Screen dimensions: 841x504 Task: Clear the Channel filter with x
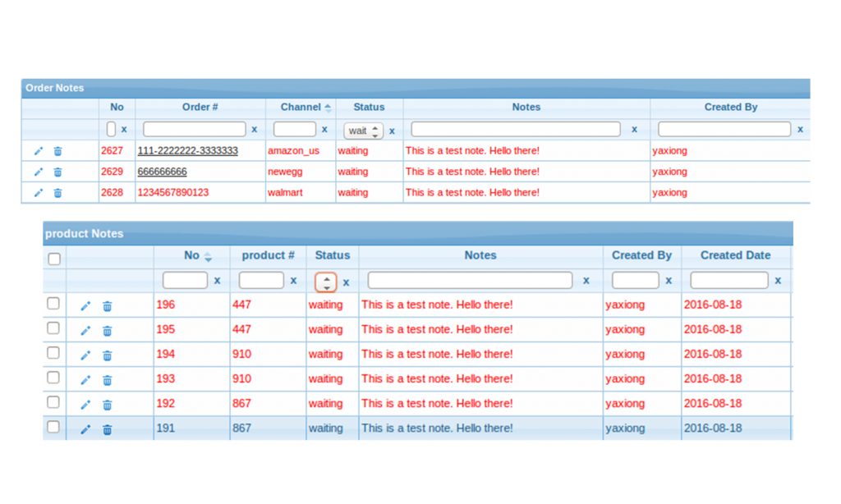tap(324, 129)
